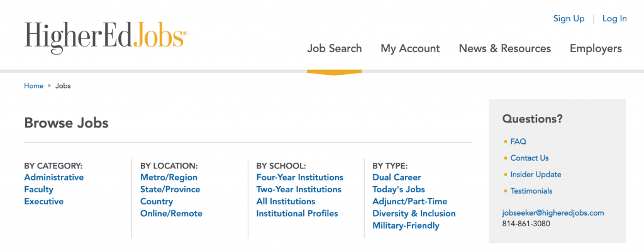Open the Employers menu
This screenshot has width=644, height=252.
pyautogui.click(x=596, y=48)
